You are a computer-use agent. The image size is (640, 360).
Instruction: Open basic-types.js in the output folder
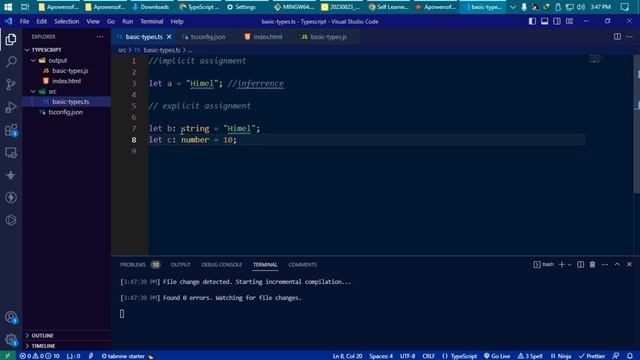[67, 71]
